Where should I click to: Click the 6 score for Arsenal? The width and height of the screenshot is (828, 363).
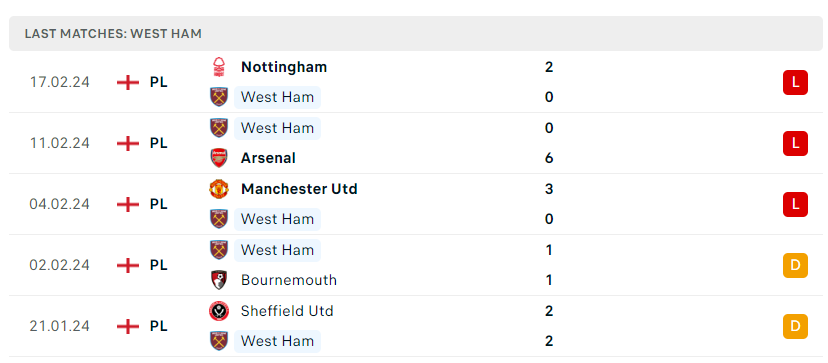549,158
